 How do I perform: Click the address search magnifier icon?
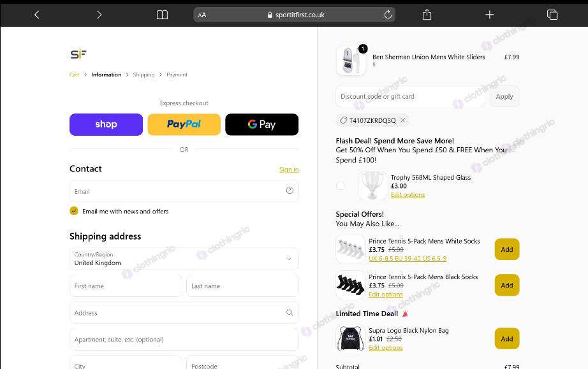(x=290, y=312)
